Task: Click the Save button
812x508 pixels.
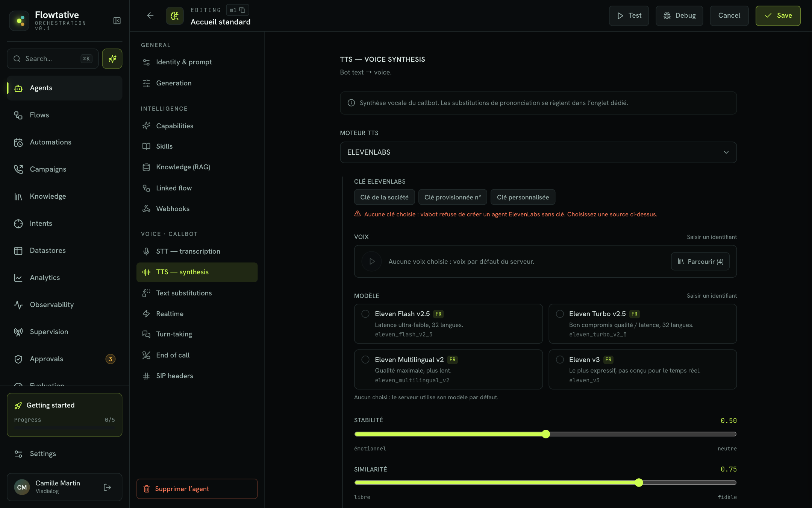Action: point(778,16)
